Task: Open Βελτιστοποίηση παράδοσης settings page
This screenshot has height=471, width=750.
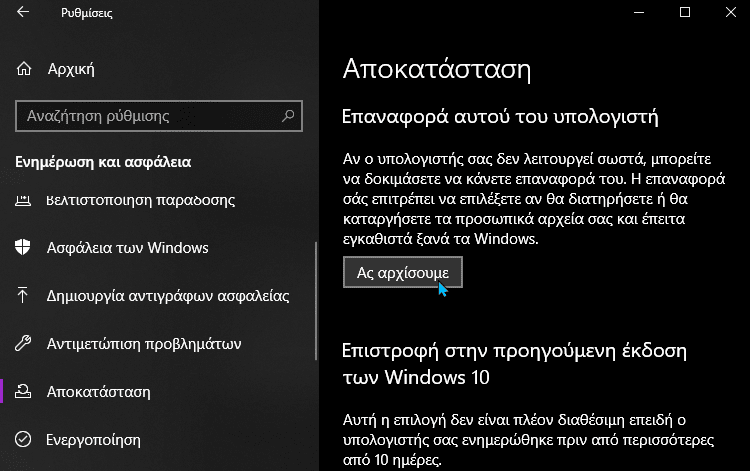Action: pyautogui.click(x=141, y=200)
